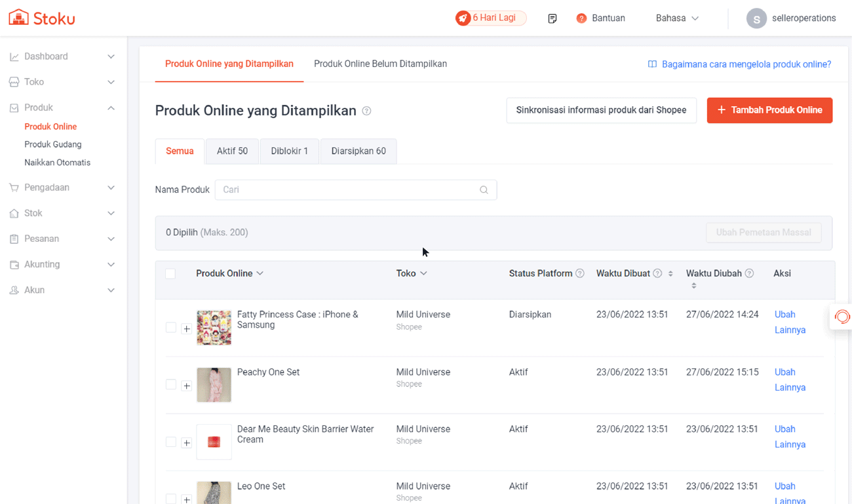This screenshot has height=504, width=852.
Task: Open the Bahasa language dropdown
Action: (x=676, y=18)
